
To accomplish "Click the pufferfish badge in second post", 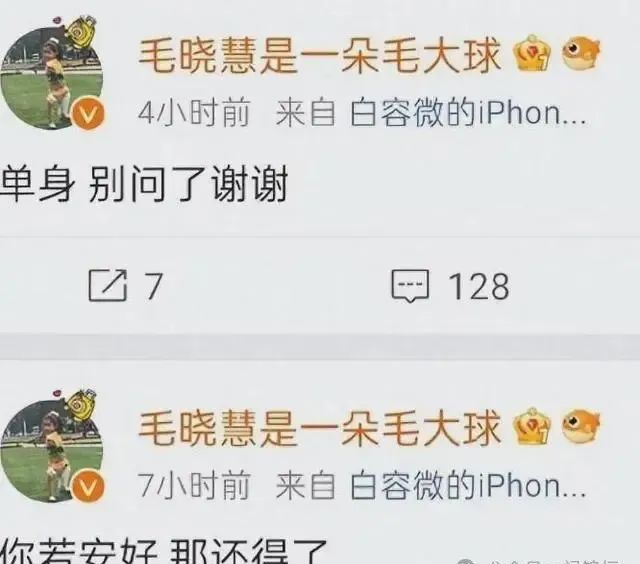I will [581, 426].
